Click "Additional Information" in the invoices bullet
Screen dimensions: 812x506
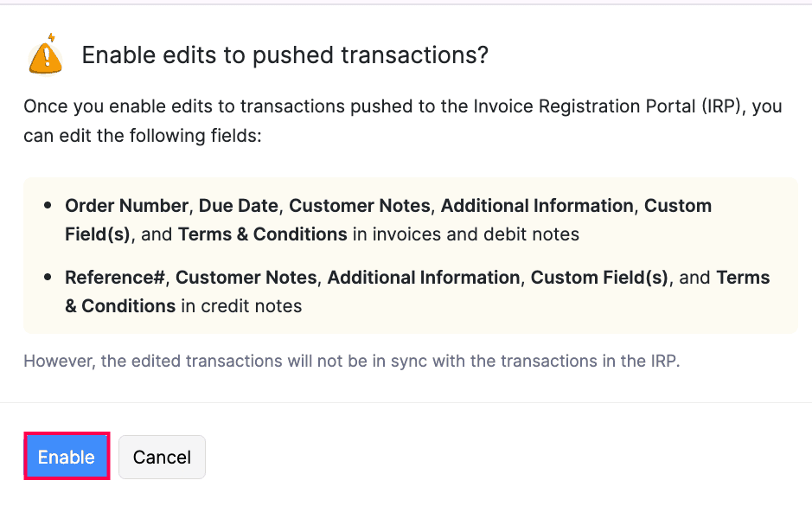[537, 206]
